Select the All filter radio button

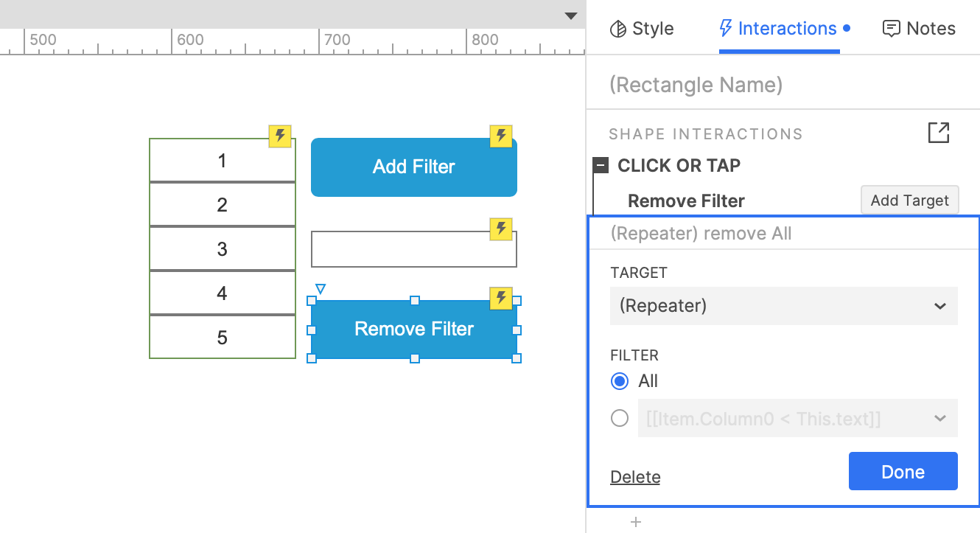pyautogui.click(x=620, y=381)
